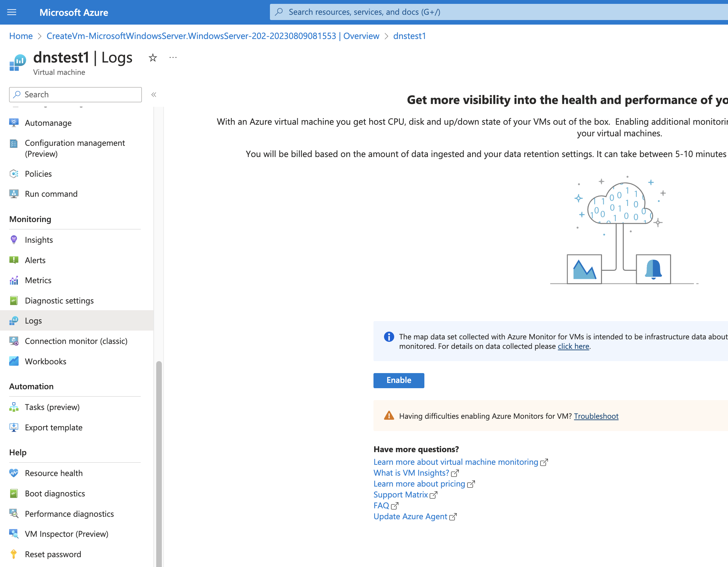Collapse the sidebar with the double chevron
The height and width of the screenshot is (567, 728).
[154, 94]
